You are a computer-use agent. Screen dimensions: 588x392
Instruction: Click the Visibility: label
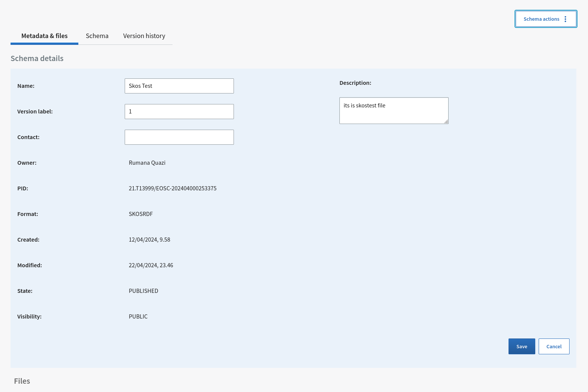(x=29, y=317)
